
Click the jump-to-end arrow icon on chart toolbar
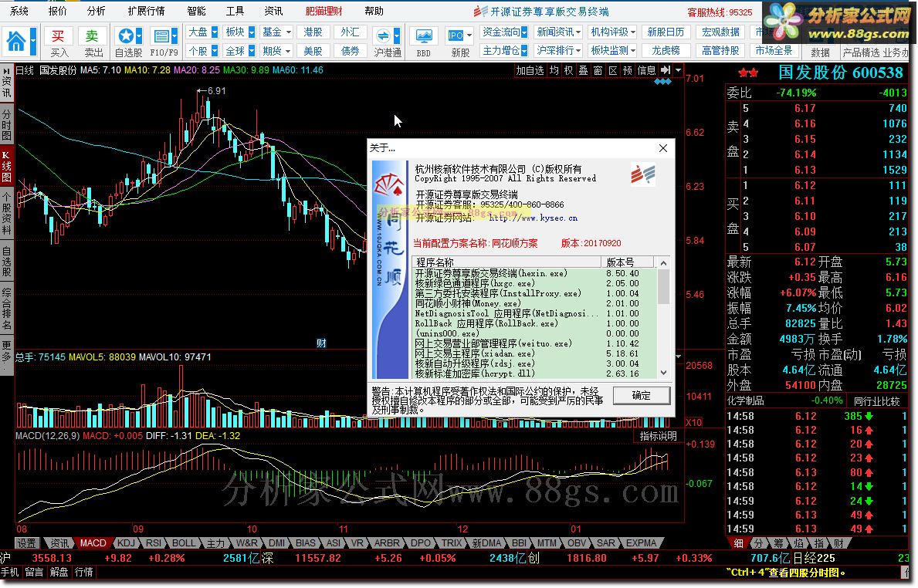coord(666,70)
